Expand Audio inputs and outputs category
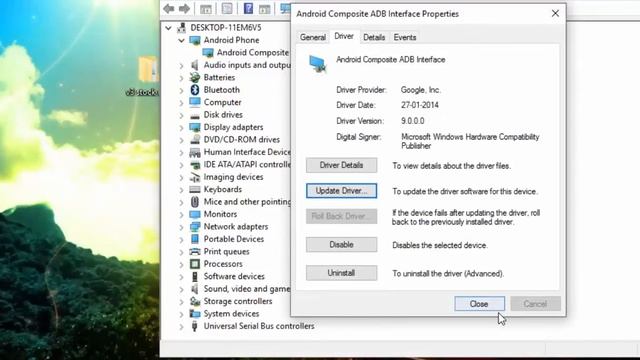This screenshot has width=640, height=360. 181,65
